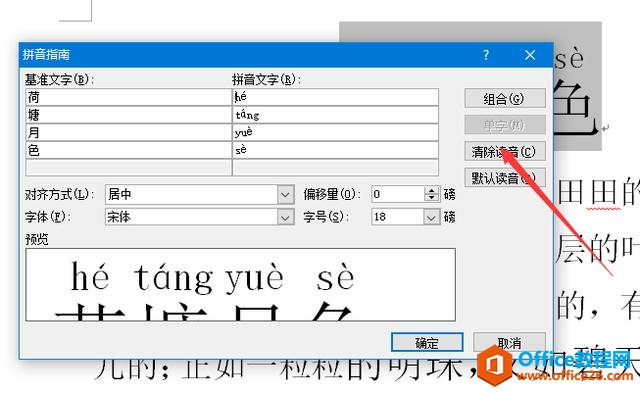640x393 pixels.
Task: Click the 拼音文字(R) label
Action: point(267,80)
